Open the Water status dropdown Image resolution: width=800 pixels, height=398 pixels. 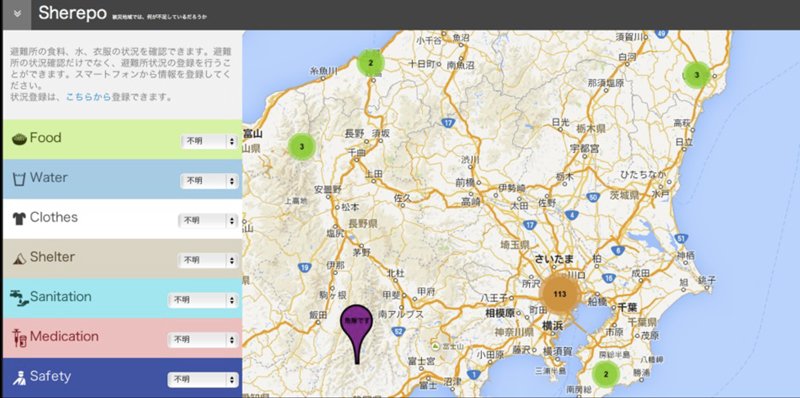click(210, 181)
